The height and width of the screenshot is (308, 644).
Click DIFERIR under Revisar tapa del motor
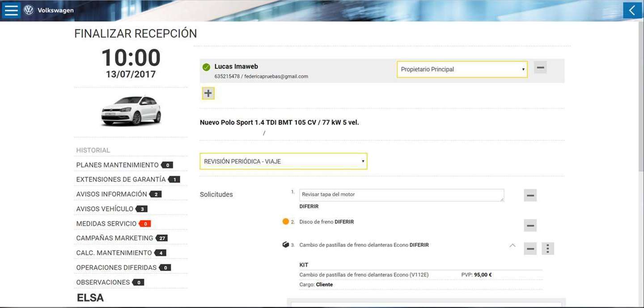pyautogui.click(x=309, y=207)
